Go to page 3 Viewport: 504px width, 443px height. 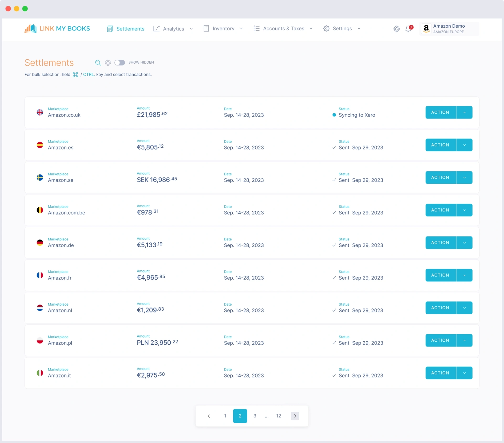click(255, 416)
